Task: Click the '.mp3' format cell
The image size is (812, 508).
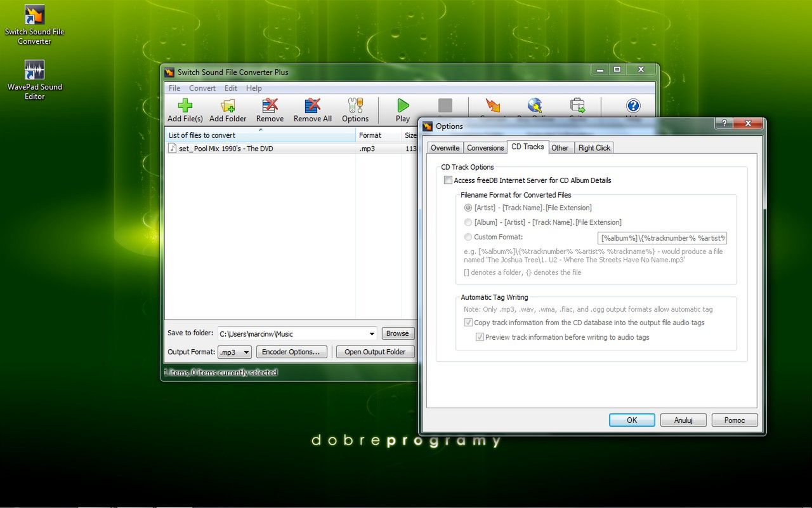Action: point(367,149)
